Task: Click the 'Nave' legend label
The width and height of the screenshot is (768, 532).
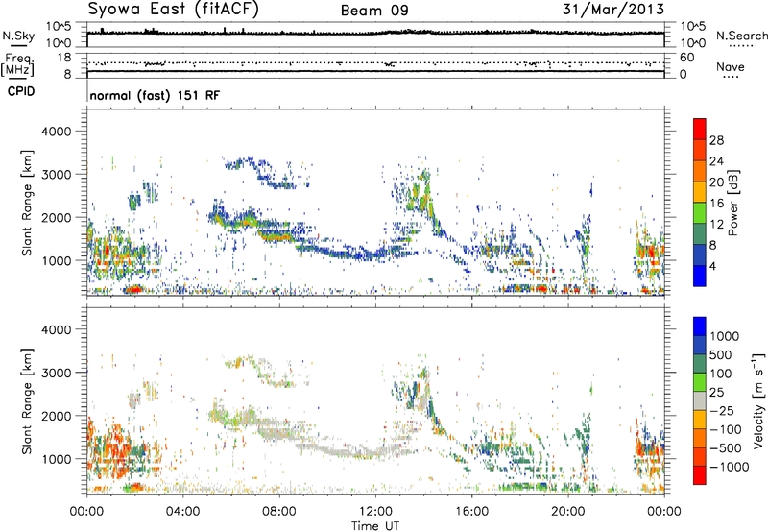Action: (x=731, y=67)
